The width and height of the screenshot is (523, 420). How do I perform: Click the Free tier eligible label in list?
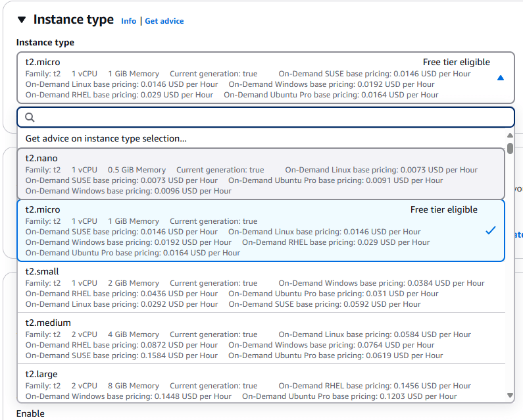pos(443,209)
